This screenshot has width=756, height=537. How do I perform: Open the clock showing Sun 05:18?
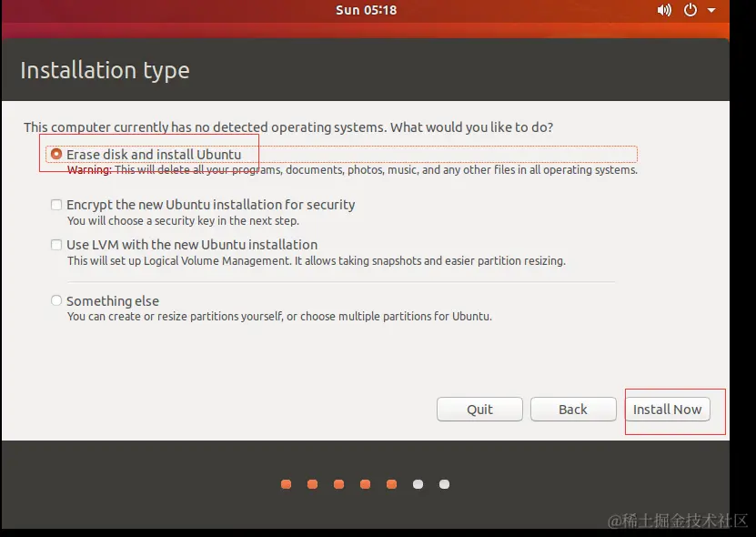[366, 10]
